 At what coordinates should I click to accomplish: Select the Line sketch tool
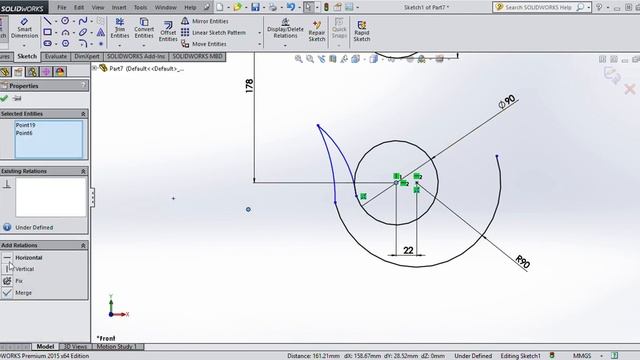pyautogui.click(x=48, y=21)
